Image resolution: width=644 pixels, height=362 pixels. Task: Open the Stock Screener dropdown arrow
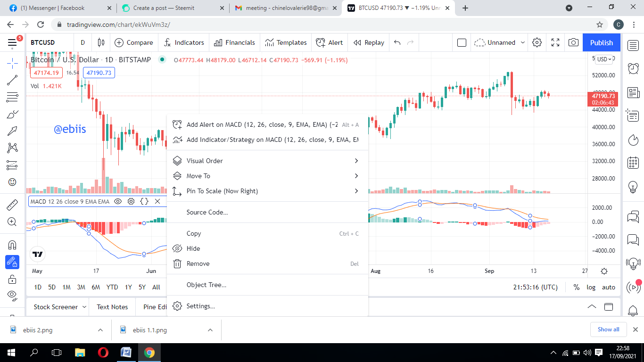(x=84, y=307)
